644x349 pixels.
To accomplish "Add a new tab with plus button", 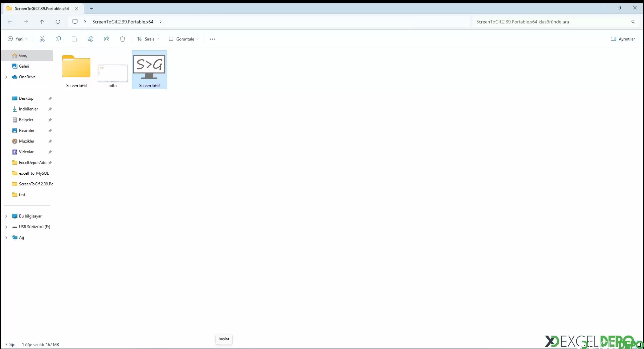I will tap(91, 8).
